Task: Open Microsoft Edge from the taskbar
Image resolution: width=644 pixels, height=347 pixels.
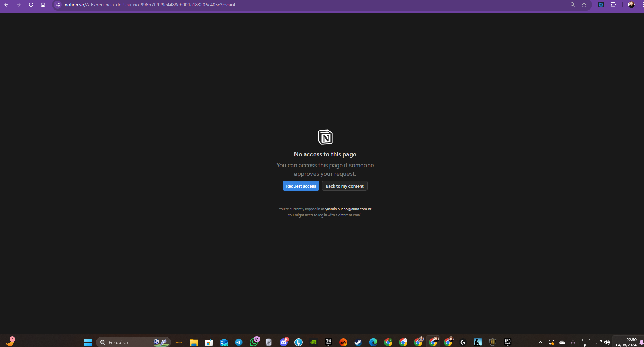Action: coord(373,342)
